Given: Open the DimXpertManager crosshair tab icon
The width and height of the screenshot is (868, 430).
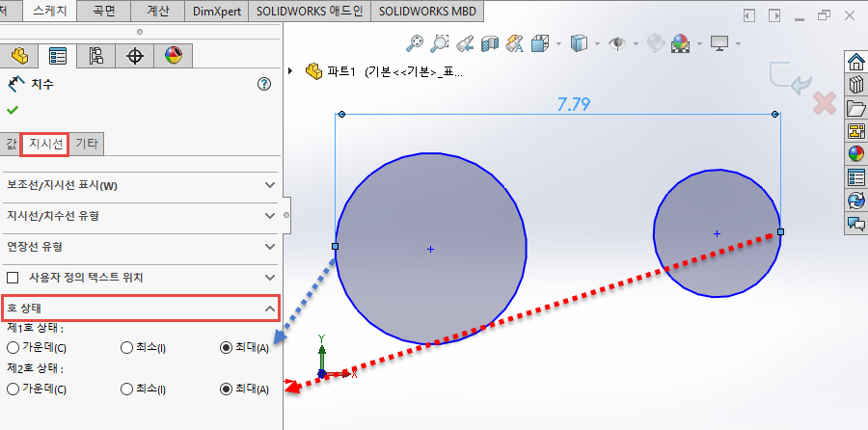Looking at the screenshot, I should point(134,56).
